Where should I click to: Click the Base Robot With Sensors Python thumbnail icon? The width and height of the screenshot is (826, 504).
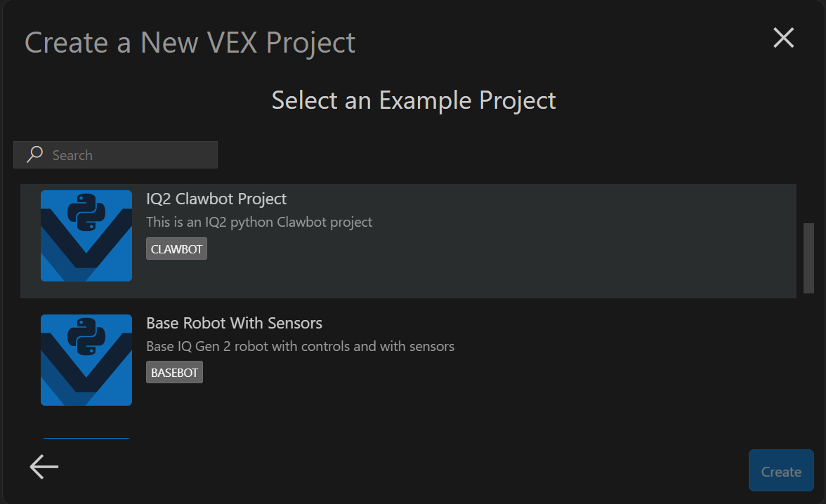tap(86, 360)
